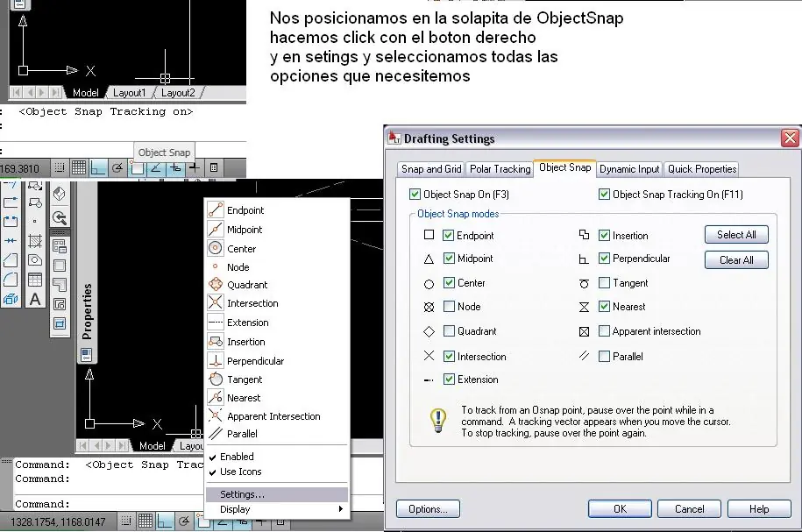
Task: Open Help in Drafting Settings
Action: point(759,509)
